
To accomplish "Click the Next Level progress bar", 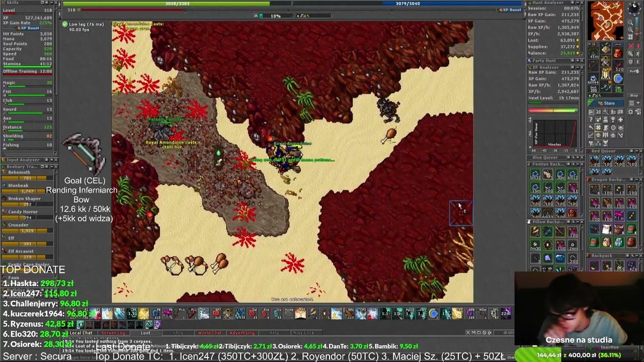I will [x=553, y=104].
